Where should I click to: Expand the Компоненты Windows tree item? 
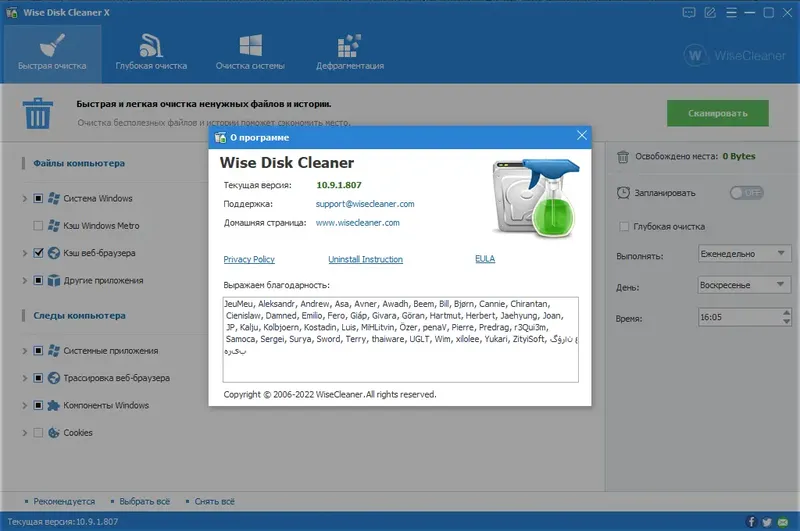(24, 406)
